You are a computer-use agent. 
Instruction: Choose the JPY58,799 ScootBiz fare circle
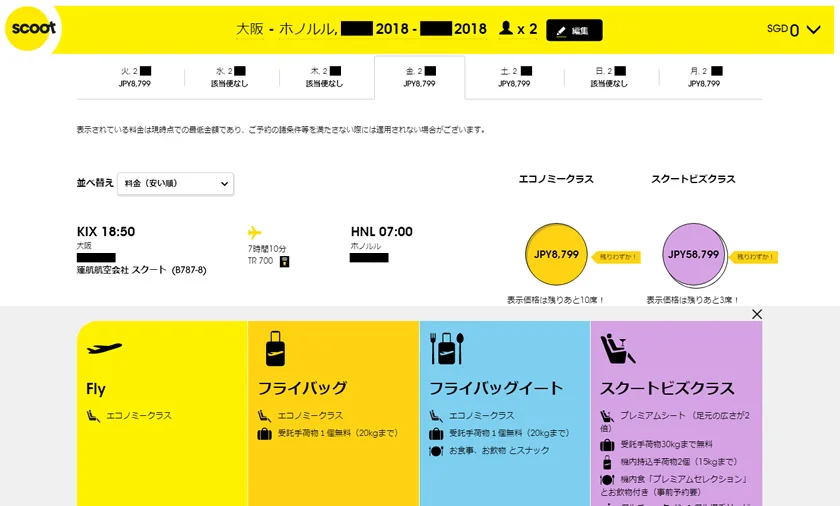pyautogui.click(x=693, y=254)
